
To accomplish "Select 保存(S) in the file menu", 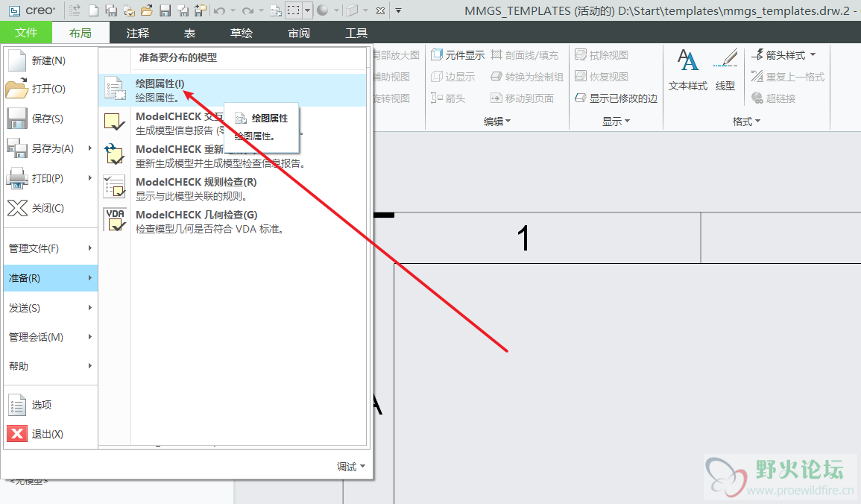I will click(51, 119).
